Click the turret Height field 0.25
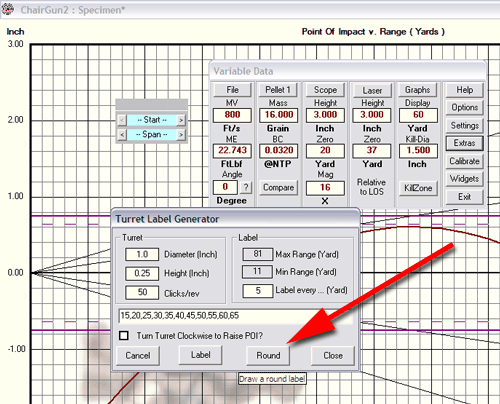 pos(142,273)
